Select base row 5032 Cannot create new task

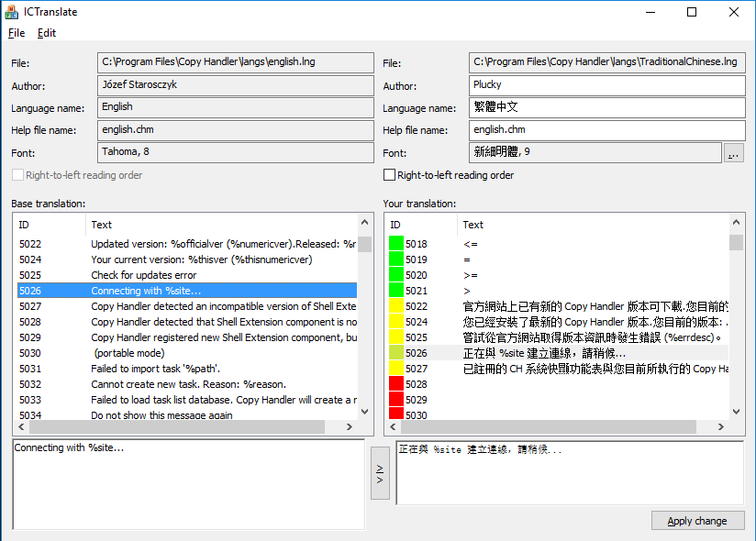[187, 384]
